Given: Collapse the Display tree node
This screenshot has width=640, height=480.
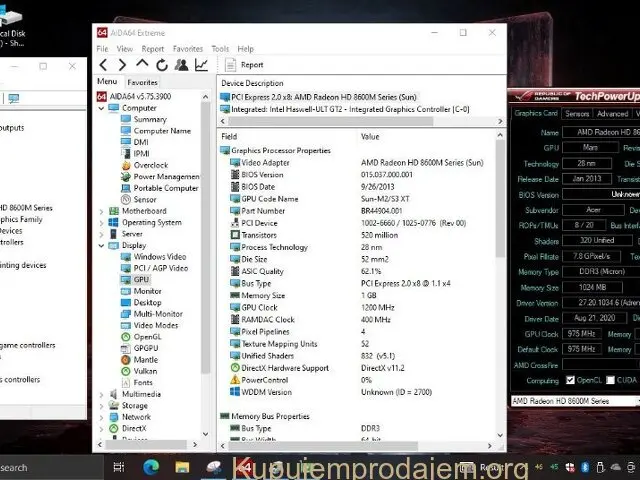Looking at the screenshot, I should (x=101, y=245).
